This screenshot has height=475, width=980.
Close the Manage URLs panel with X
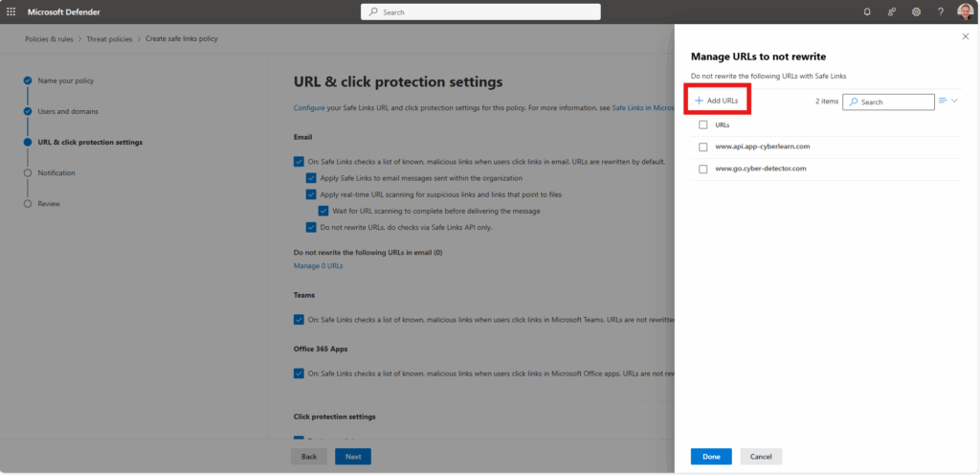(x=965, y=37)
